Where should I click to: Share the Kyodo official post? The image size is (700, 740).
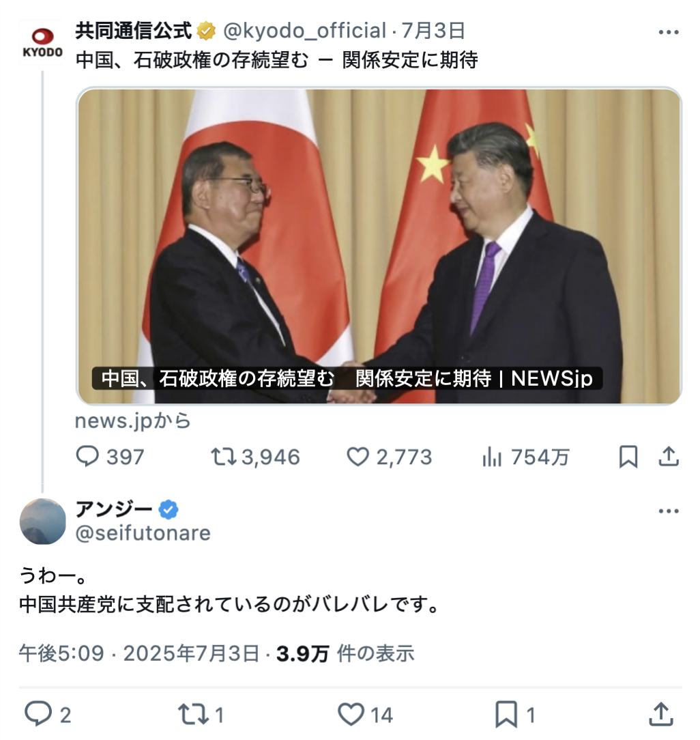[669, 457]
